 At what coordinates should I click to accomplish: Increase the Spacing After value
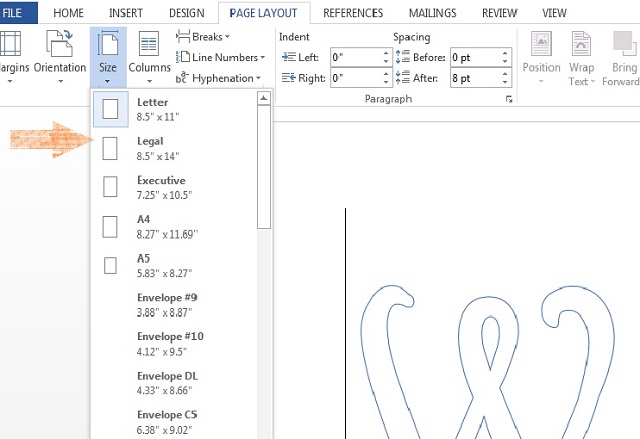tap(505, 73)
